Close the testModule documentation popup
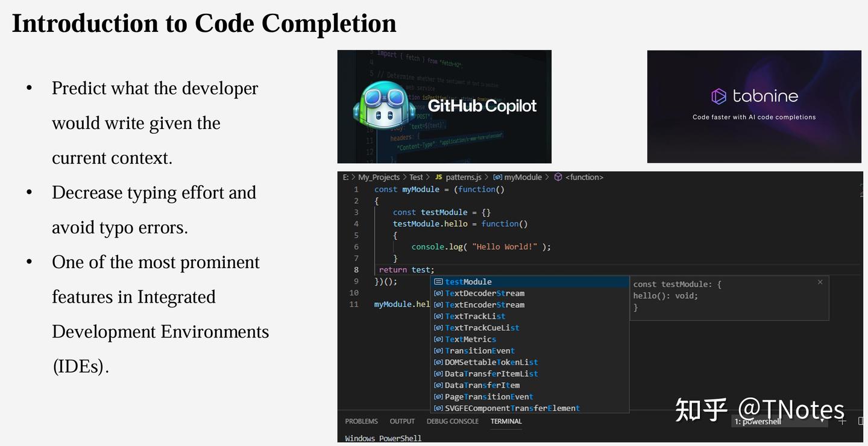The height and width of the screenshot is (446, 868). 820,282
